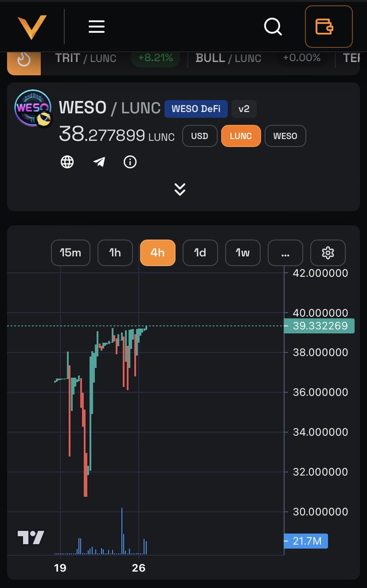Tap the 40.000000 price axis label
This screenshot has height=588, width=367.
[x=320, y=313]
